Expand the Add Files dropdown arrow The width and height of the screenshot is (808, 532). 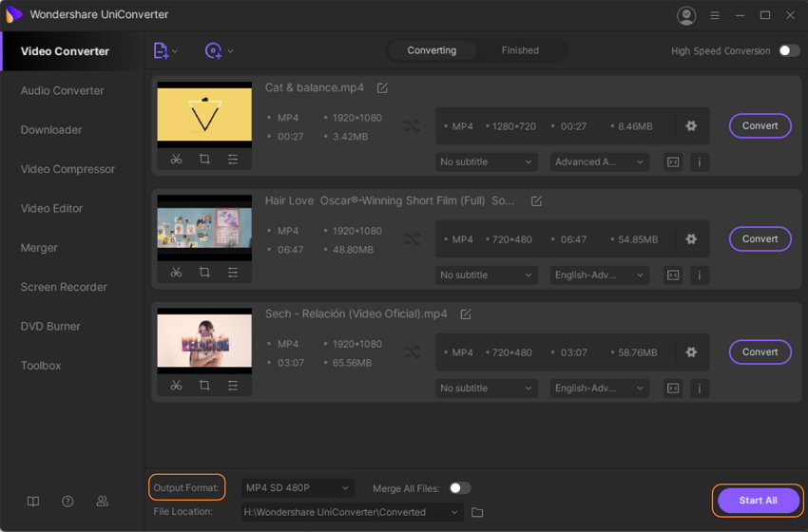175,51
